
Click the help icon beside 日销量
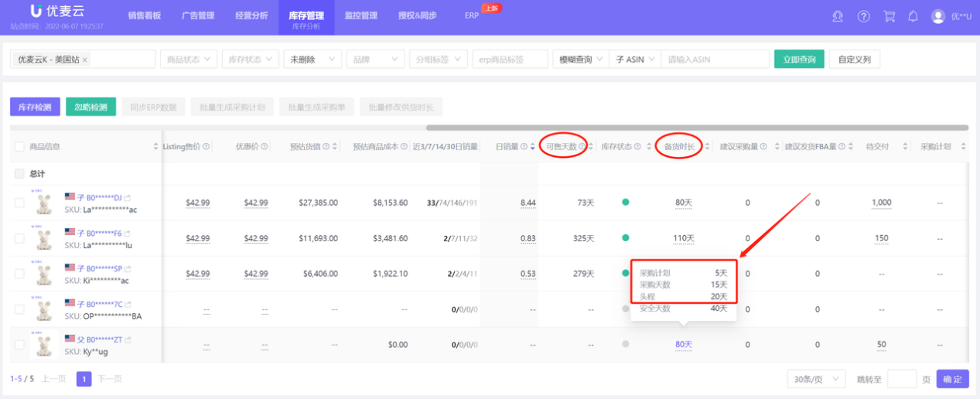(x=524, y=146)
